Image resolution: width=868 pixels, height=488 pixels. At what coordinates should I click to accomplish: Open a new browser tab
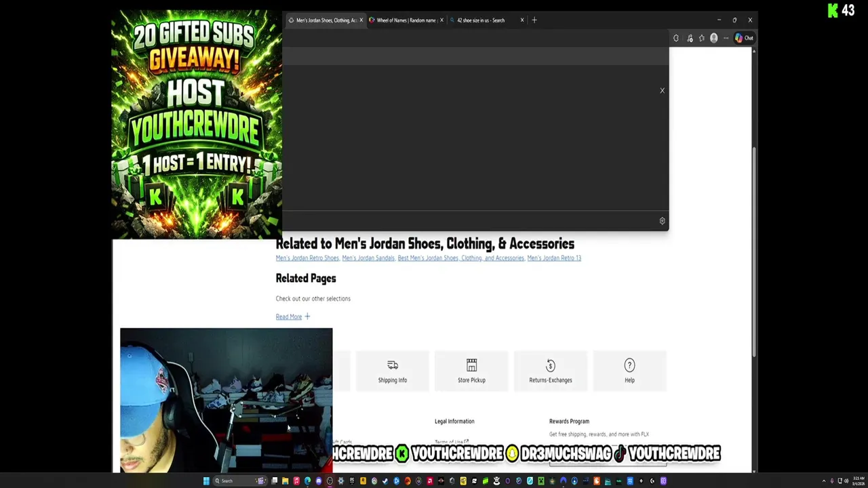point(534,20)
